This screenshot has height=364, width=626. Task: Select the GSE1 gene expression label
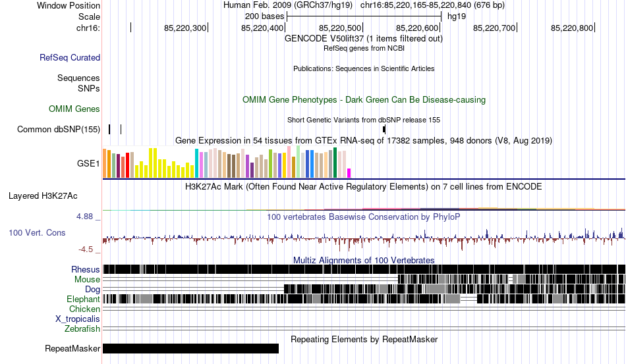coord(89,163)
